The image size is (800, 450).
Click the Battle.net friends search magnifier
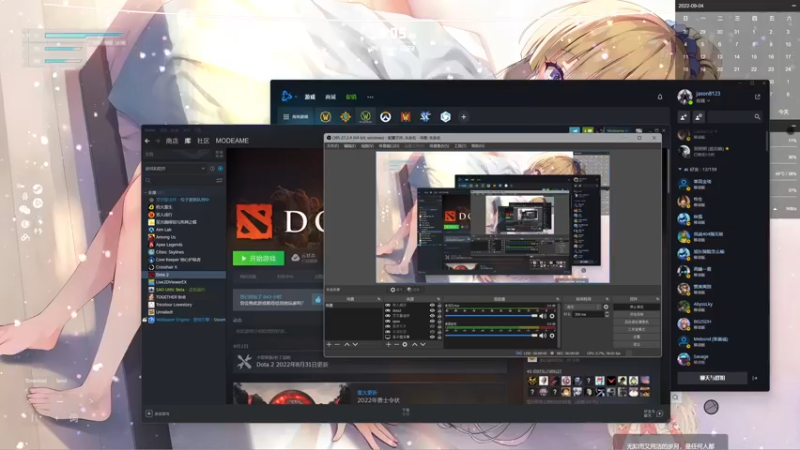coord(757,117)
